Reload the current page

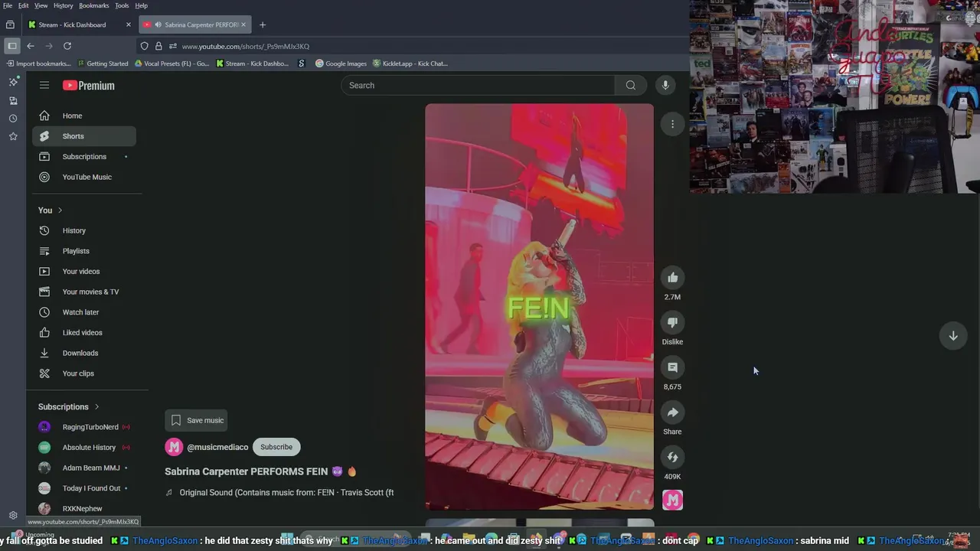pos(67,46)
